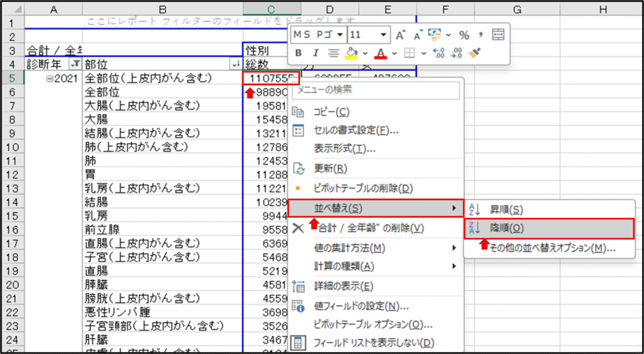Image resolution: width=644 pixels, height=354 pixels.
Task: Choose 昇順(S) ascending sort option
Action: click(x=506, y=209)
